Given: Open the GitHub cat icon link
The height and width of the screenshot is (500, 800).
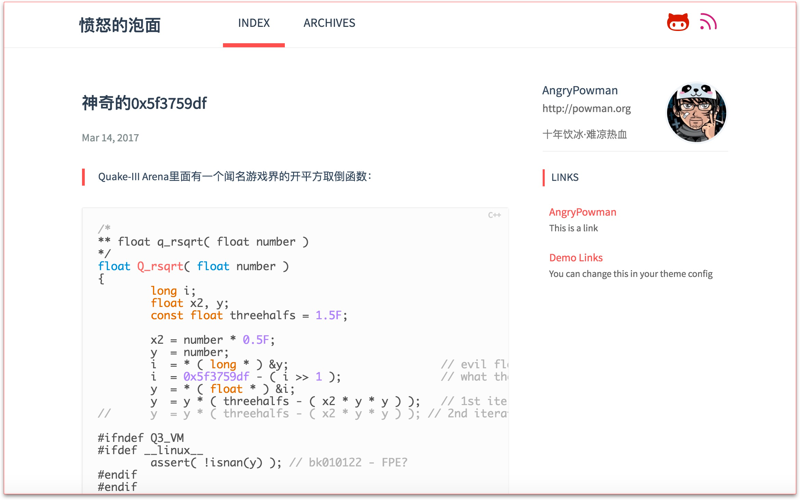Looking at the screenshot, I should click(677, 23).
